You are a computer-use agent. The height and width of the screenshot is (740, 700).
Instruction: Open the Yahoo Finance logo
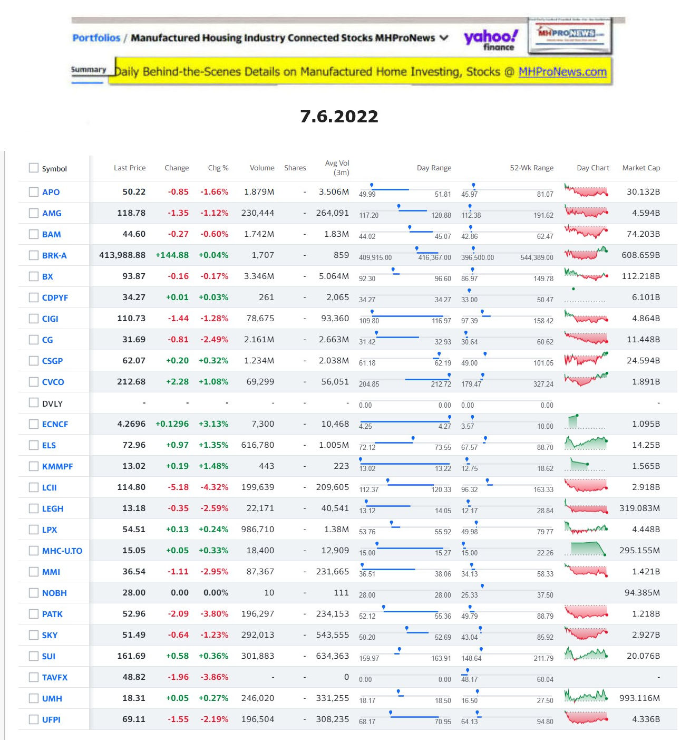pyautogui.click(x=490, y=40)
